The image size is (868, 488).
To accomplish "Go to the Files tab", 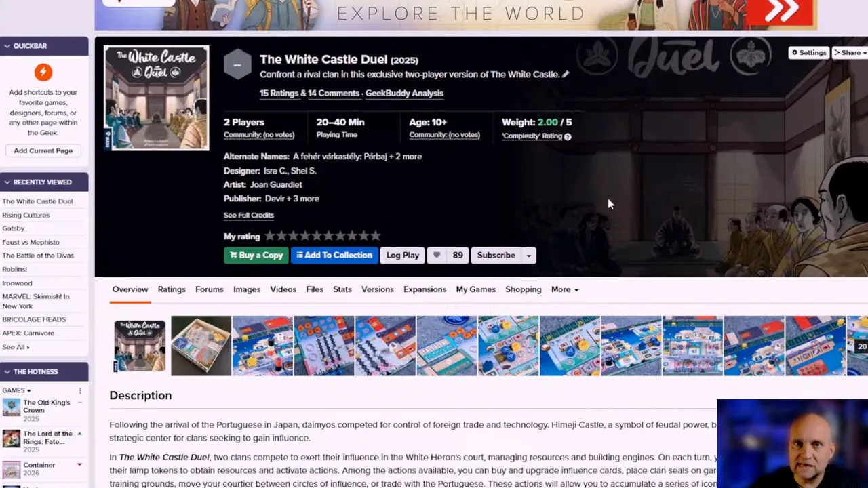I will tap(315, 289).
